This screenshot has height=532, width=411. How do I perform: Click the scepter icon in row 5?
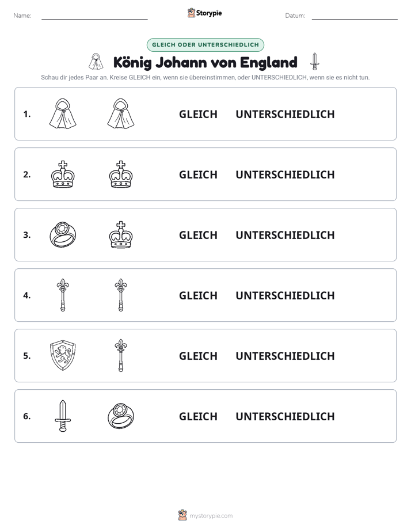121,356
